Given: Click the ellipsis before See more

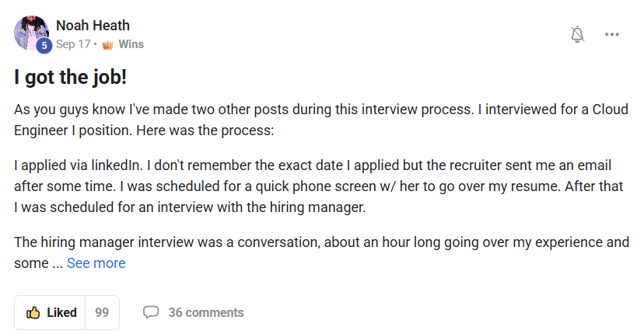Looking at the screenshot, I should point(57,263).
